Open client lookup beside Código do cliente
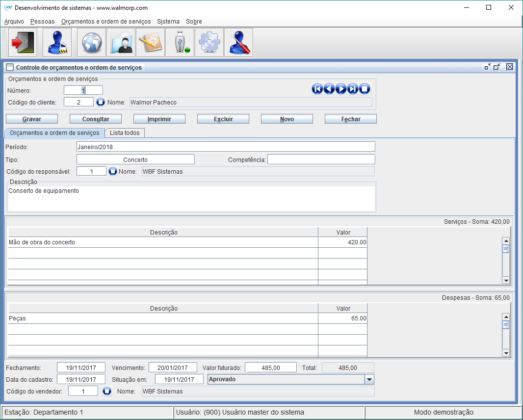This screenshot has width=523, height=420. pyautogui.click(x=101, y=103)
